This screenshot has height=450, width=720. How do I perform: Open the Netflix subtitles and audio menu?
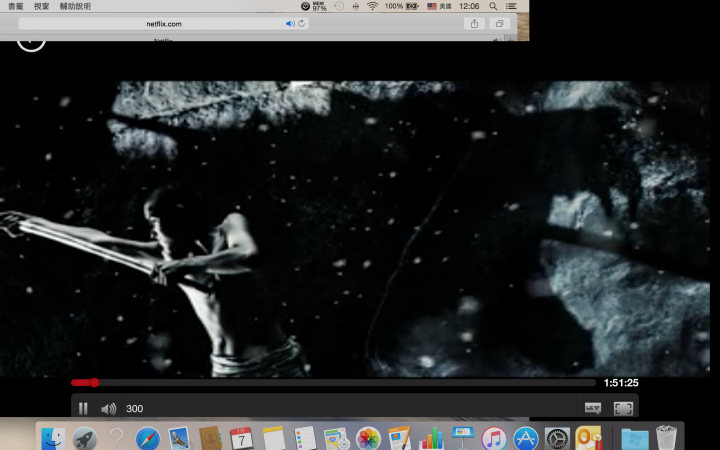pos(593,408)
